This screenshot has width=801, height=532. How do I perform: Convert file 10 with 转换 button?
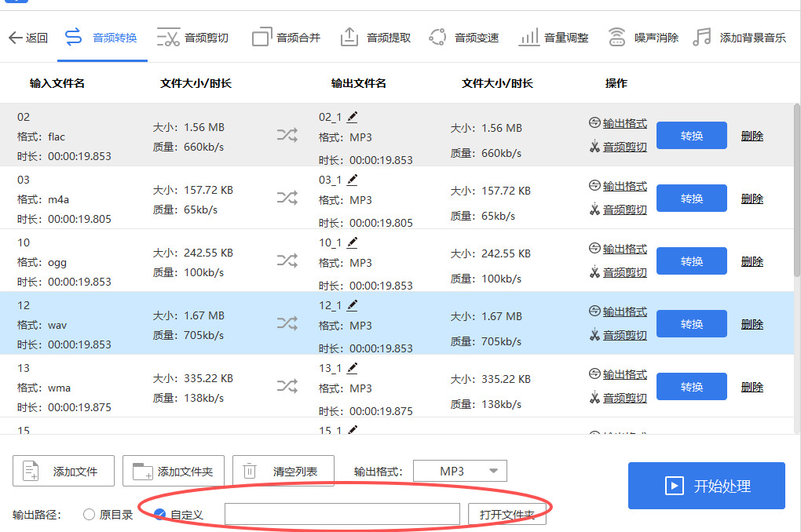[x=692, y=261]
